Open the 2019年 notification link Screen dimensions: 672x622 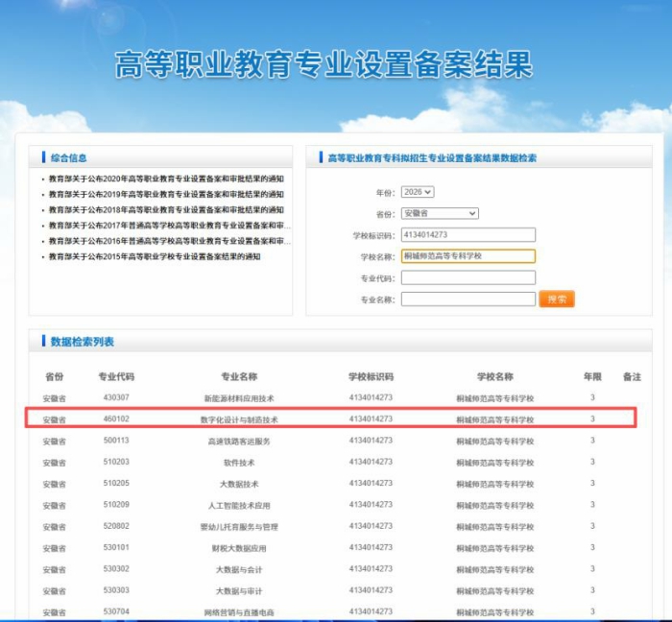click(166, 194)
